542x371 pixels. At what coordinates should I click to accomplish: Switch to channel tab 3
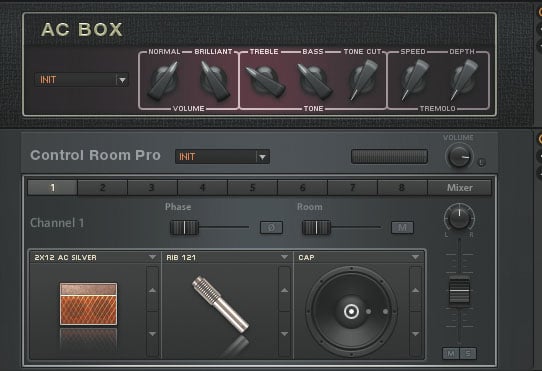152,187
